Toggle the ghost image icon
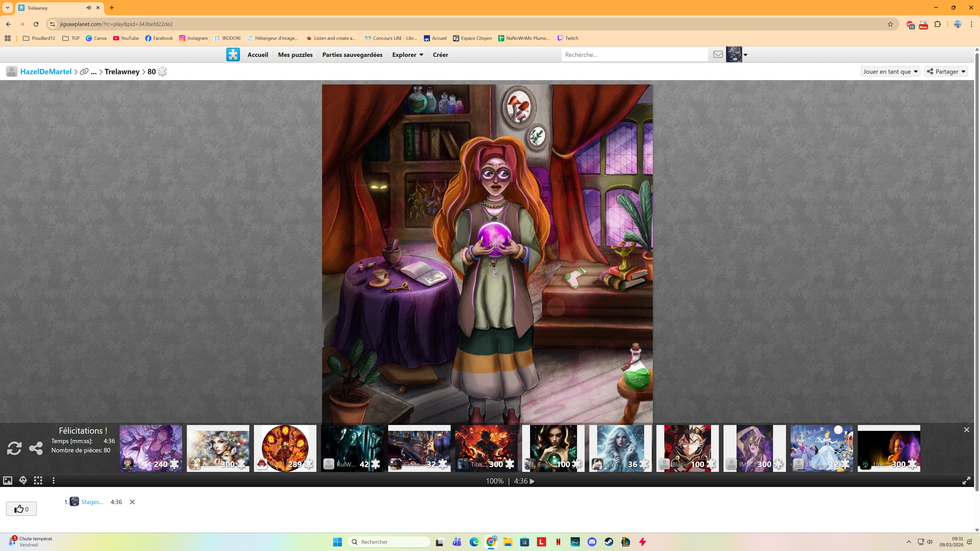Viewport: 980px width, 551px height. point(23,481)
